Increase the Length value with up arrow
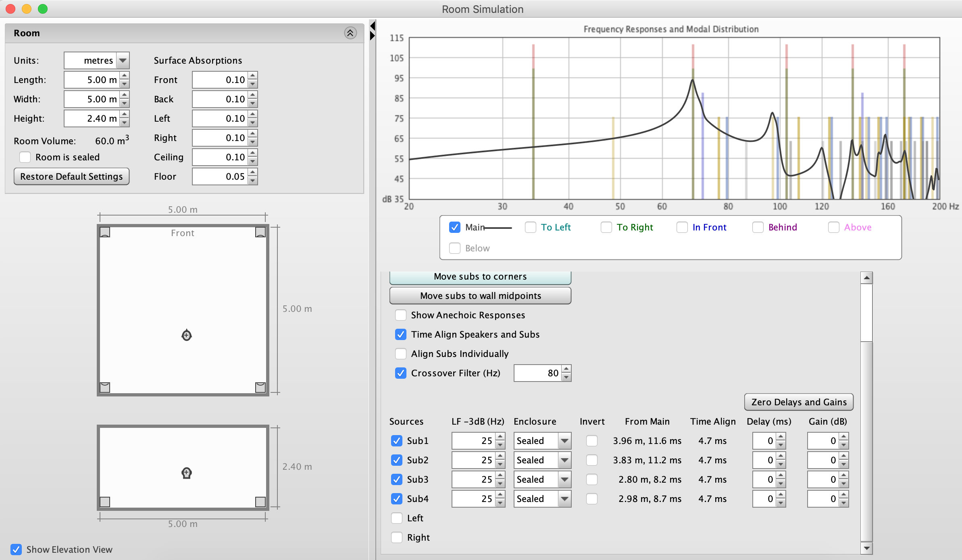Screen dimensions: 962x560 pyautogui.click(x=125, y=76)
